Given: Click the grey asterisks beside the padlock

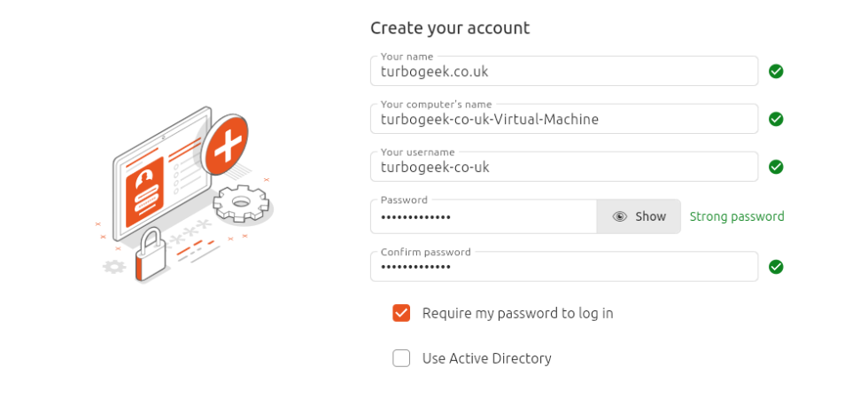Looking at the screenshot, I should 190,233.
